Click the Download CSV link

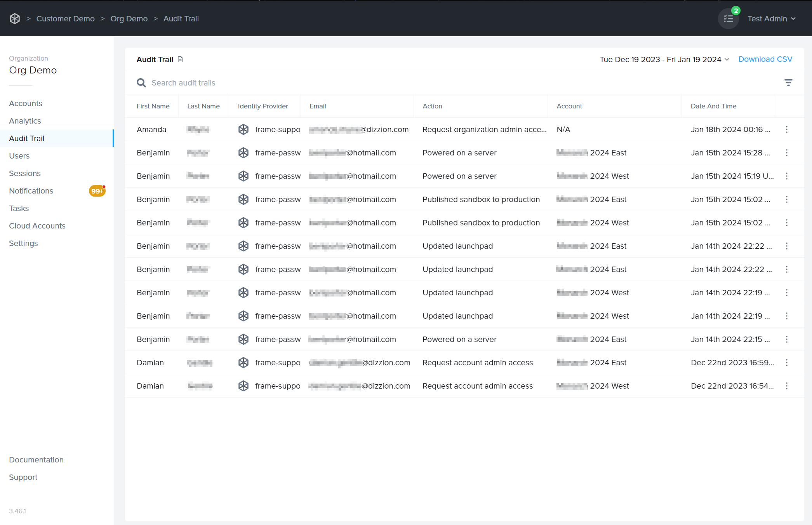(x=765, y=59)
